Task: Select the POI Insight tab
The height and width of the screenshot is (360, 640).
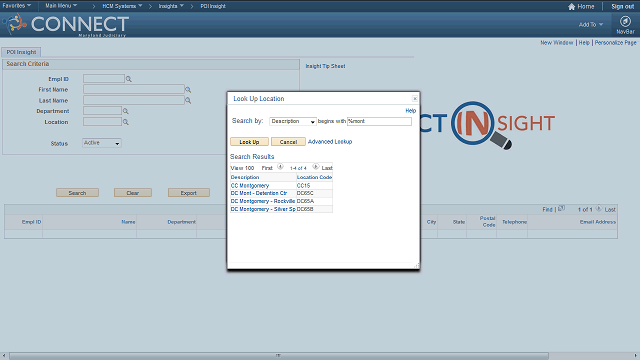Action: coord(21,52)
